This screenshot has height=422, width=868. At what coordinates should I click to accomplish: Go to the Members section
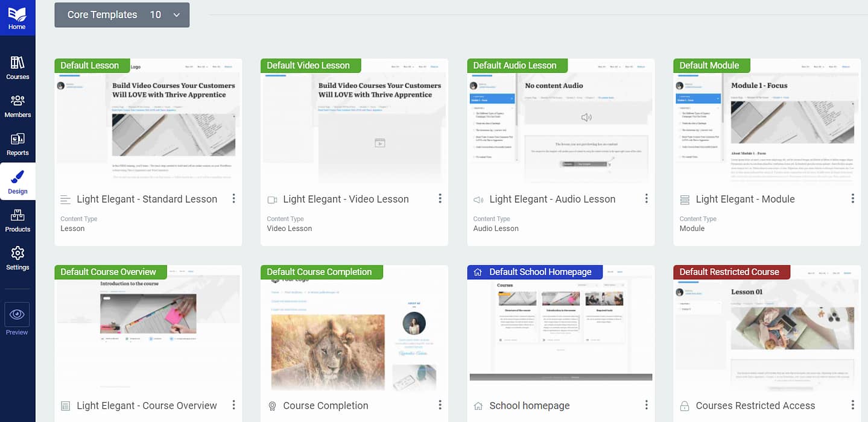pos(17,105)
